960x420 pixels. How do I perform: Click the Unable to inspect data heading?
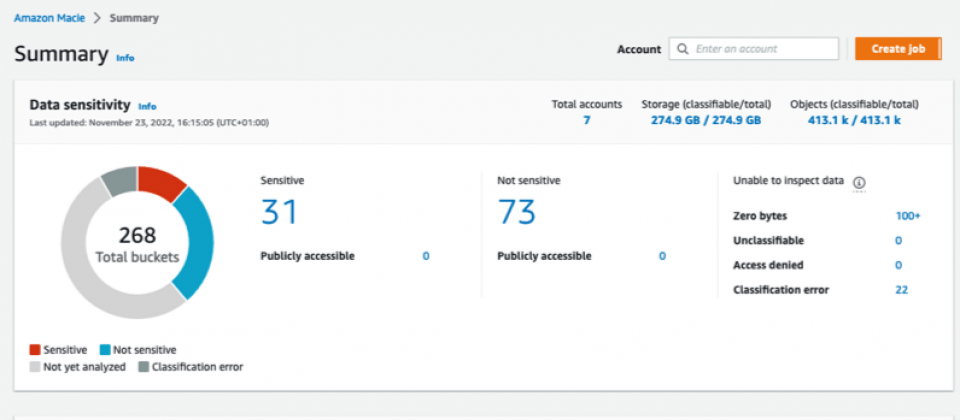point(789,181)
